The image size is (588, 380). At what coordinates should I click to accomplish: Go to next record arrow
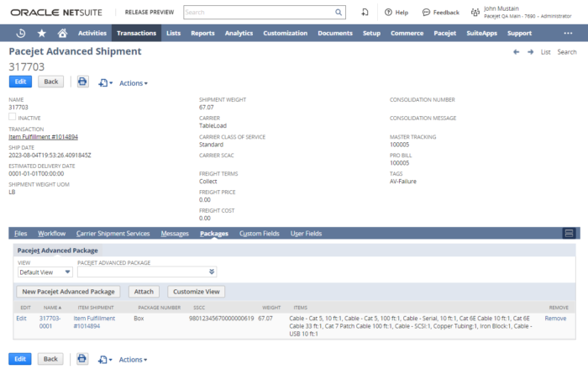[530, 52]
